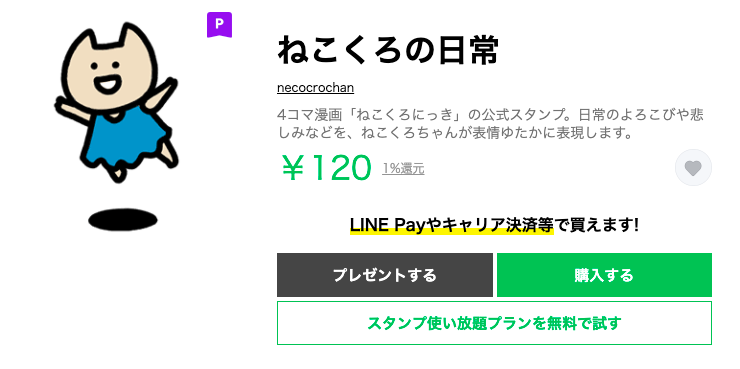The height and width of the screenshot is (369, 740).
Task: Click the プレゼントする gift button
Action: (x=385, y=275)
